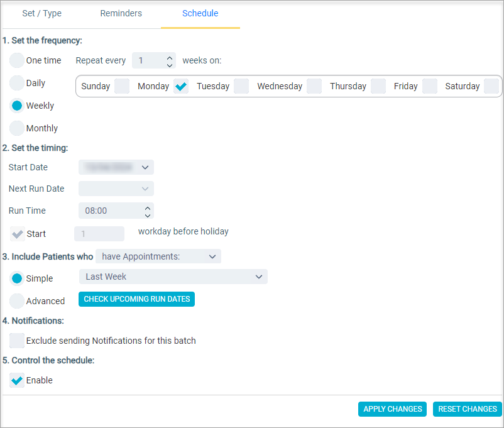The image size is (504, 428).
Task: Click the Run Time down arrow
Action: [148, 216]
